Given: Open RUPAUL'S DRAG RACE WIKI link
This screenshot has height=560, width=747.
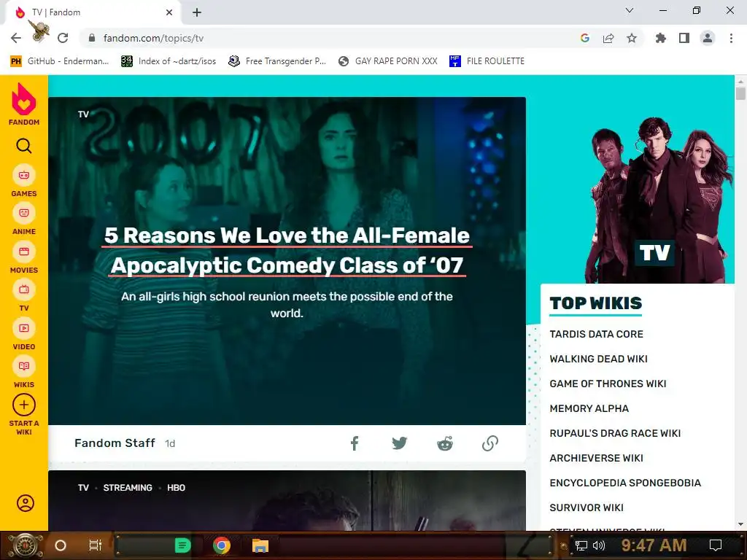Looking at the screenshot, I should 615,433.
